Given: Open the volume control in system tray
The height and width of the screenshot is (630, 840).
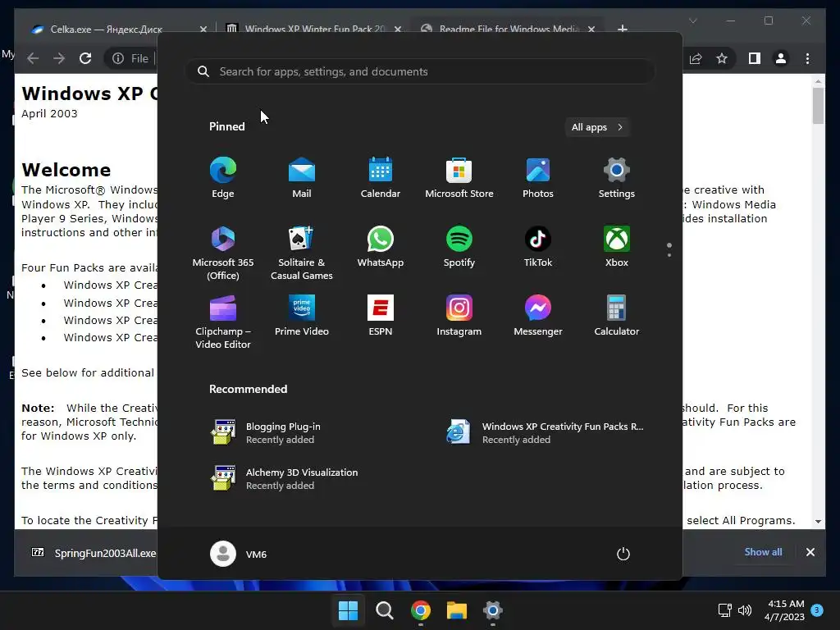Looking at the screenshot, I should coord(745,610).
